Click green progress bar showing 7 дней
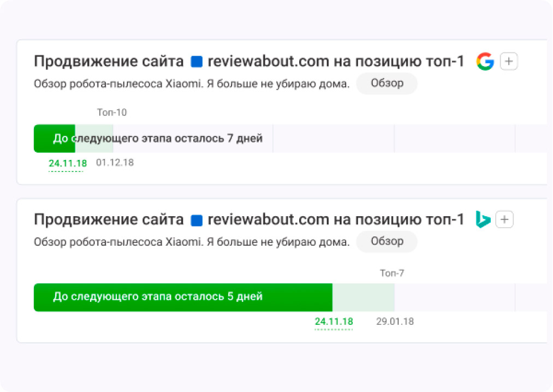 pos(55,139)
